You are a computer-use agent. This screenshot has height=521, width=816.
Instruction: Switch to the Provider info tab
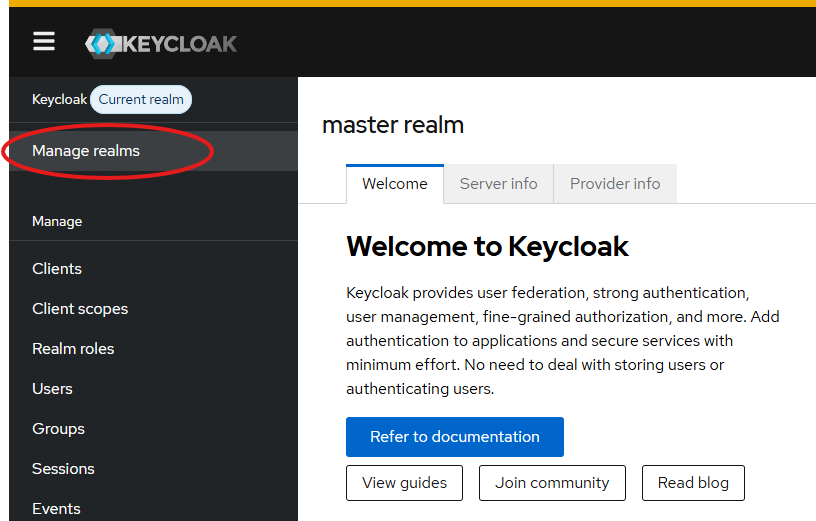[615, 184]
